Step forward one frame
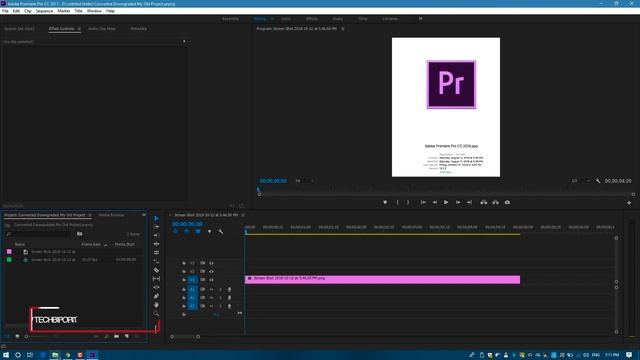 pyautogui.click(x=458, y=202)
